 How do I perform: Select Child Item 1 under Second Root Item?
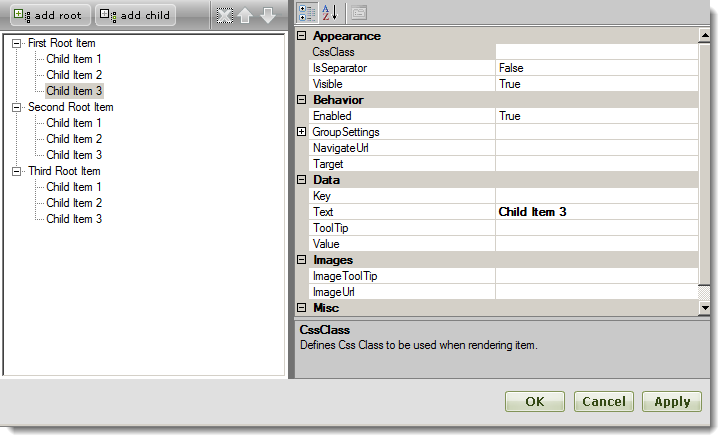(x=74, y=123)
